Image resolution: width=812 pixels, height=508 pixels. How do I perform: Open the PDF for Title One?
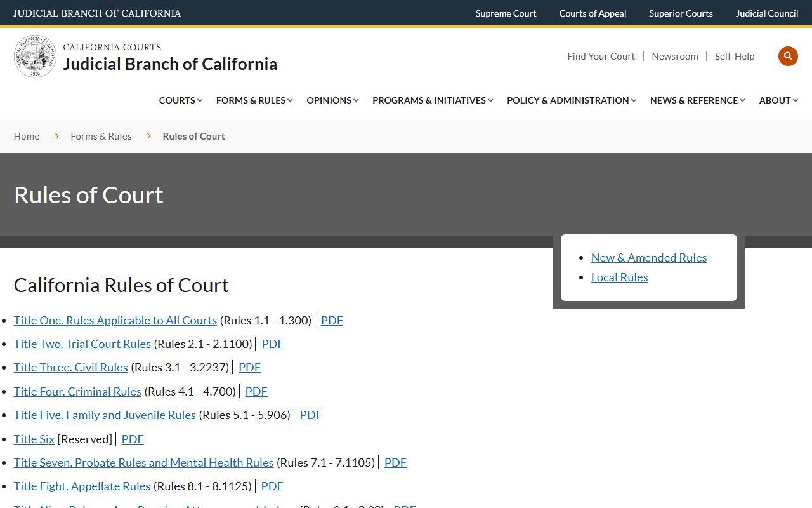click(332, 320)
